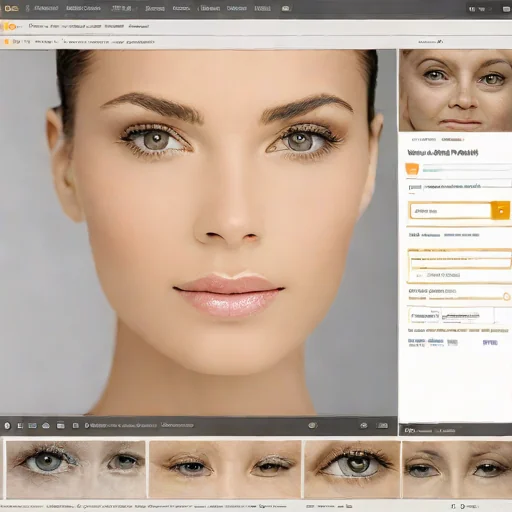The image size is (512, 512).
Task: Click the blue link at the side panel's bottom right
Action: [x=490, y=342]
